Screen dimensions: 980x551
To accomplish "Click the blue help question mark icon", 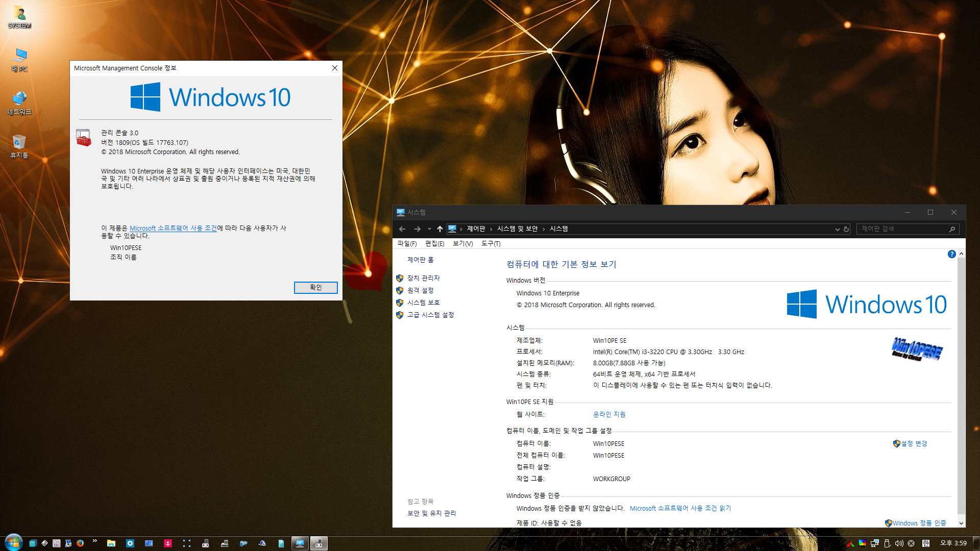I will [951, 254].
